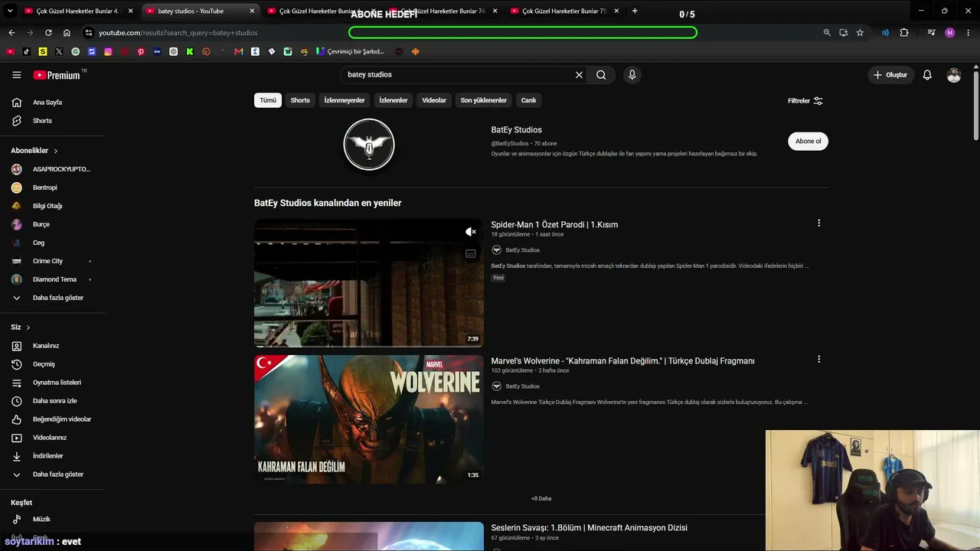Open the YouTube guide hamburger menu
Image resolution: width=980 pixels, height=551 pixels.
pyautogui.click(x=16, y=75)
